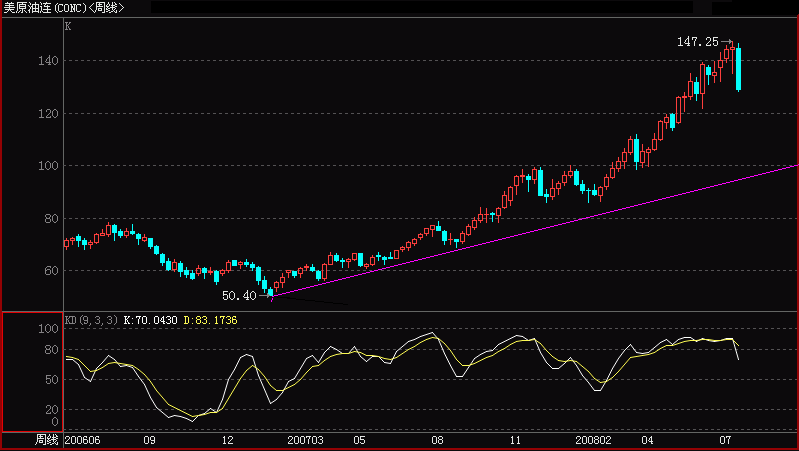Click the 04 month marker after 200802
The width and height of the screenshot is (799, 451).
pos(647,440)
